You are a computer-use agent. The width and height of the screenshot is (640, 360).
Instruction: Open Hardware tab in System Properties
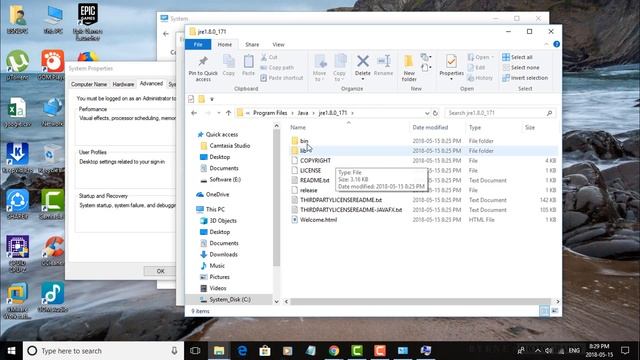click(123, 84)
